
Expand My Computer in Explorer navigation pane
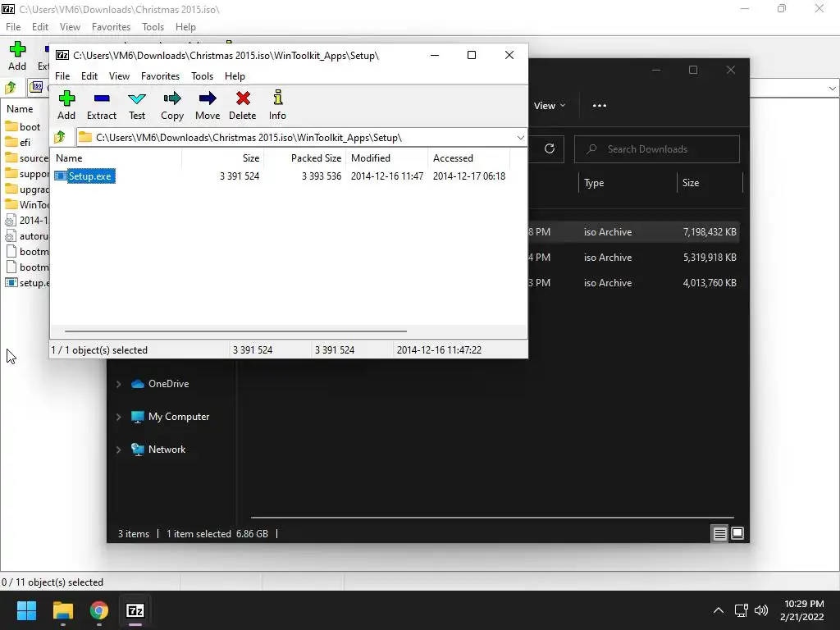click(118, 417)
